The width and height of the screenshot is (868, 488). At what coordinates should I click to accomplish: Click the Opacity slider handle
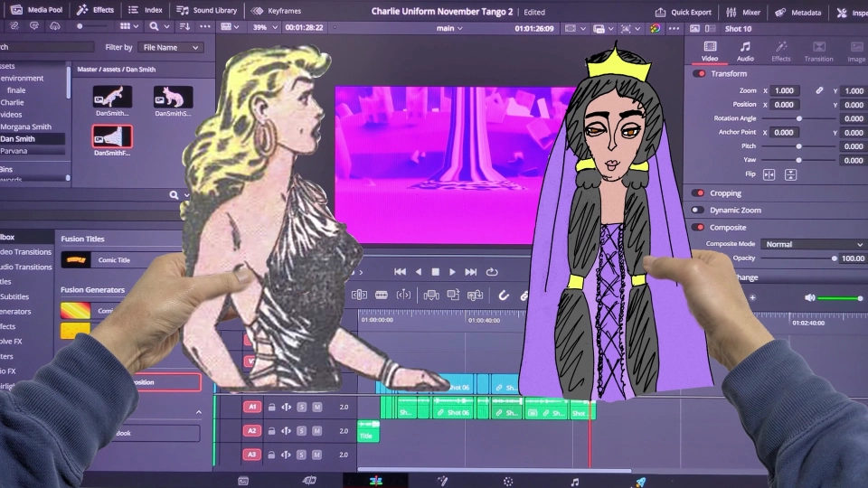coord(835,258)
